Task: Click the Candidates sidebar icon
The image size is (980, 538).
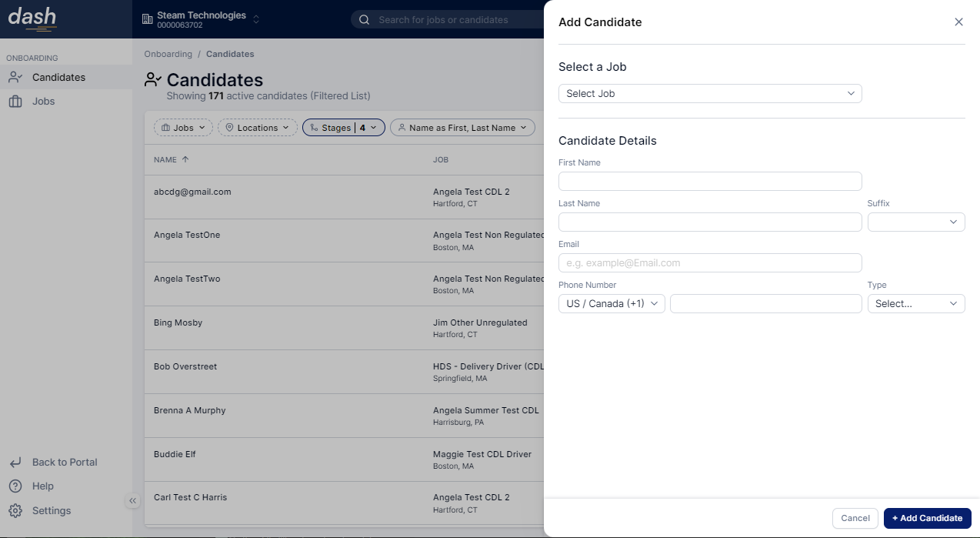Action: (15, 77)
